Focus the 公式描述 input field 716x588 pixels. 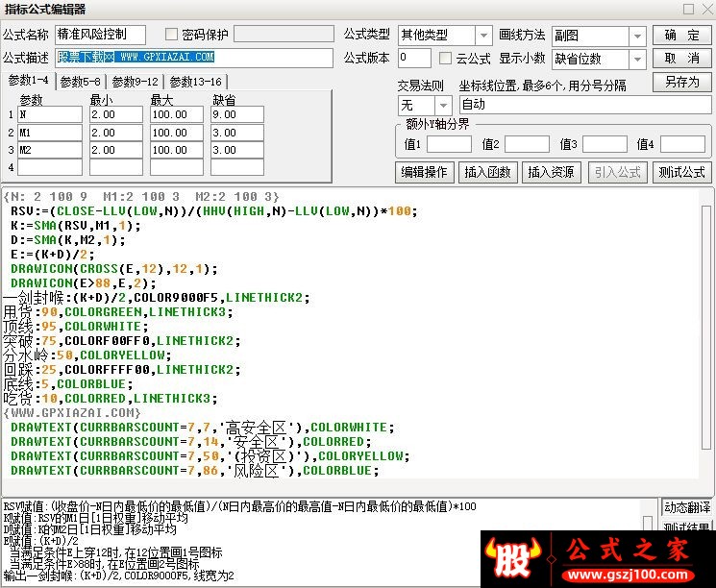(194, 58)
